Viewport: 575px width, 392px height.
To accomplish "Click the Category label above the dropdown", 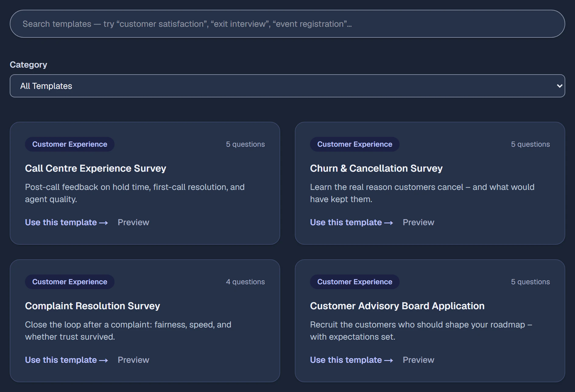I will [28, 65].
